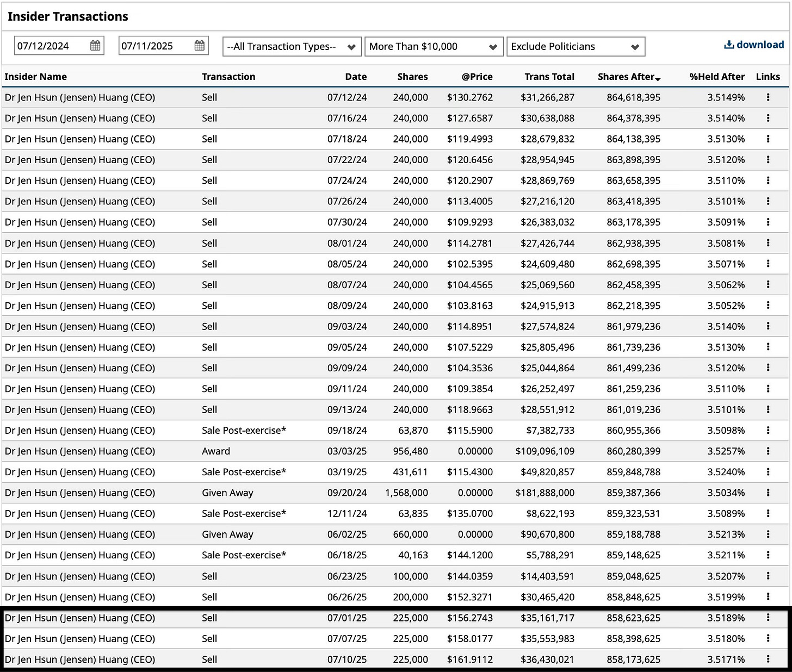Open calendar picker for 07/12/2024 start date
The image size is (792, 672).
pos(95,46)
